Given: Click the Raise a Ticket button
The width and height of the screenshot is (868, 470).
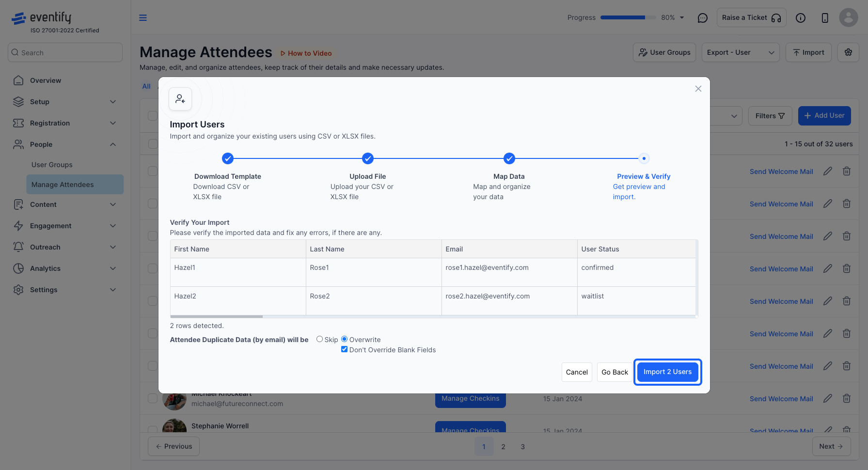Looking at the screenshot, I should click(x=752, y=18).
